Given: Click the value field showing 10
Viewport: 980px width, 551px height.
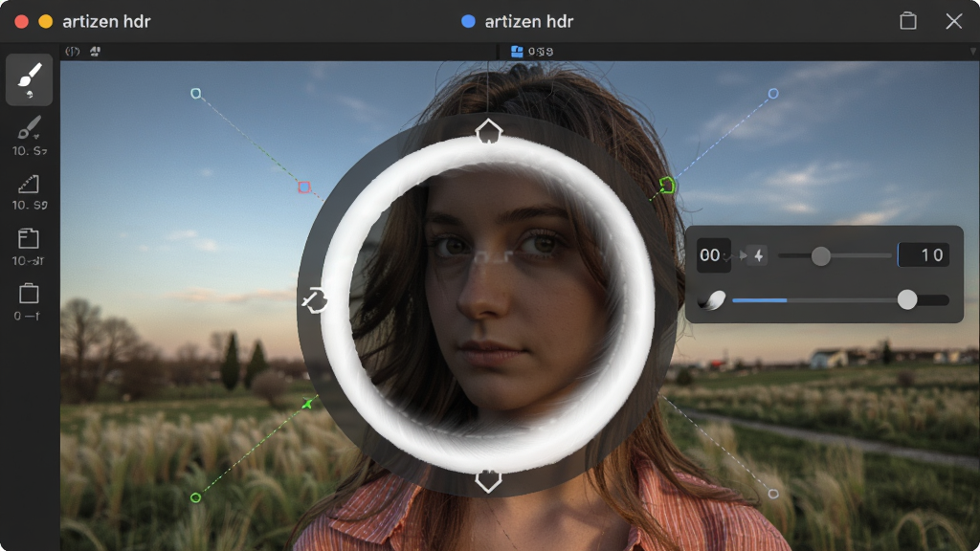Looking at the screenshot, I should (x=924, y=254).
